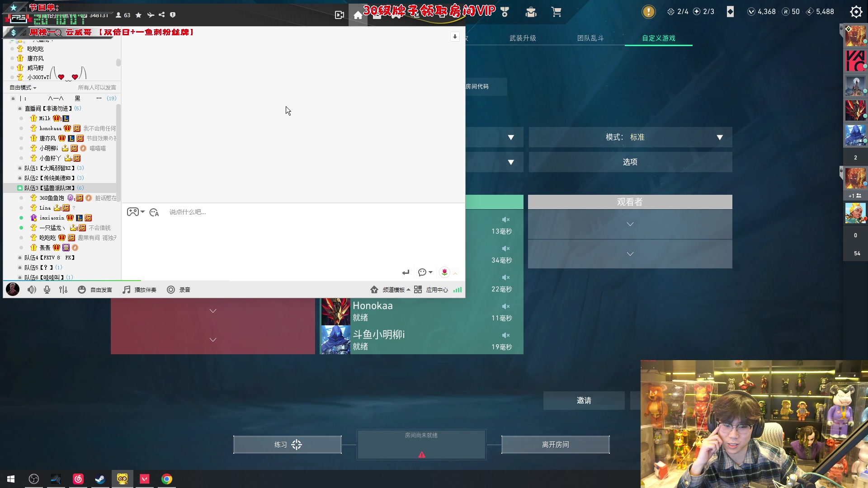The width and height of the screenshot is (868, 488).
Task: Open the shopping cart store icon
Action: pyautogui.click(x=557, y=12)
